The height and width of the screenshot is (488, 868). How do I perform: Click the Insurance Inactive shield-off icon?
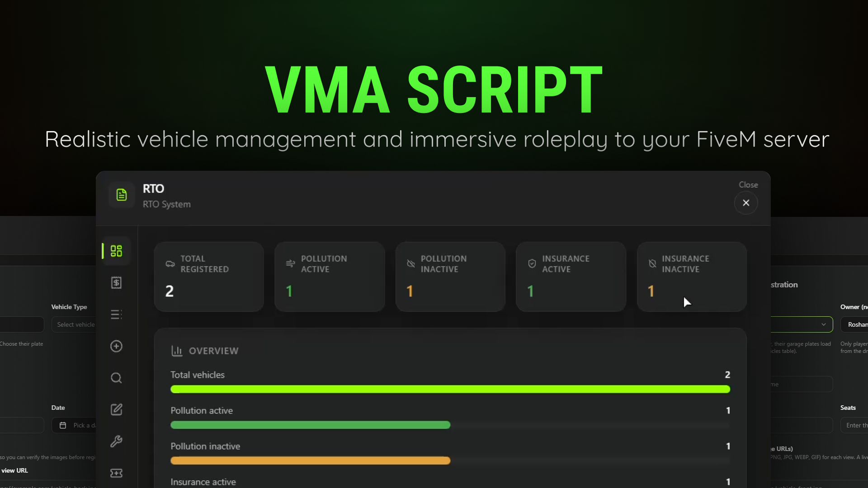652,263
